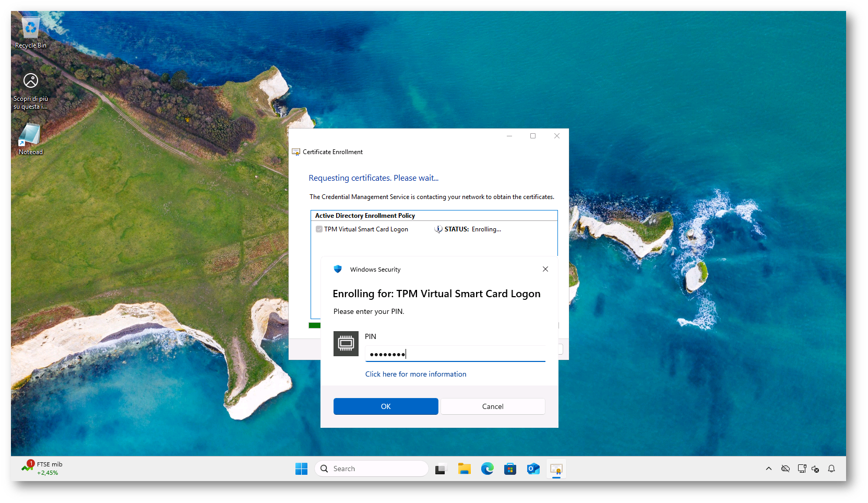
Task: Click the OneDrive cloud tray icon
Action: coord(785,469)
